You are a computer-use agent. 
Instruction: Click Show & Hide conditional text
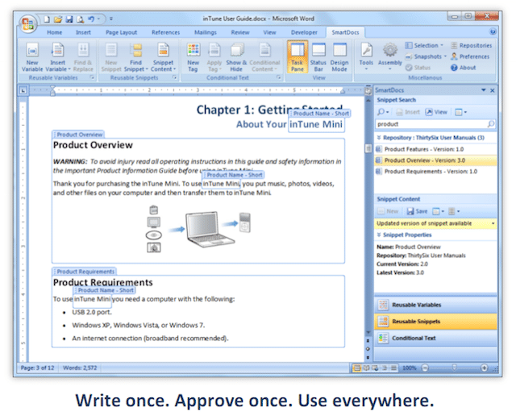[236, 57]
